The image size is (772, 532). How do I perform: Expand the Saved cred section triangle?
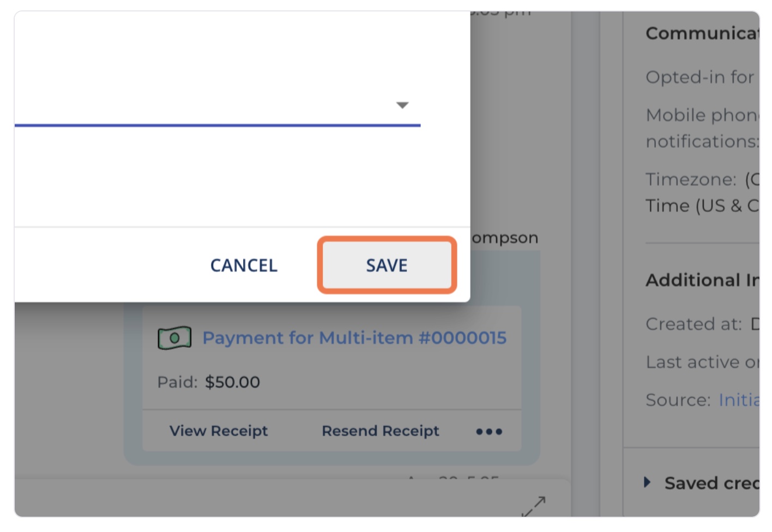[647, 482]
